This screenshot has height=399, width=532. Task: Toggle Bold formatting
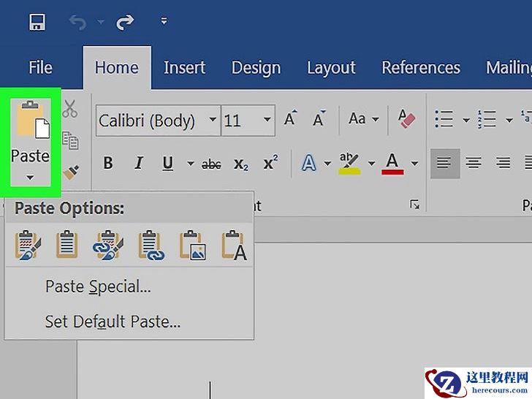pos(108,164)
